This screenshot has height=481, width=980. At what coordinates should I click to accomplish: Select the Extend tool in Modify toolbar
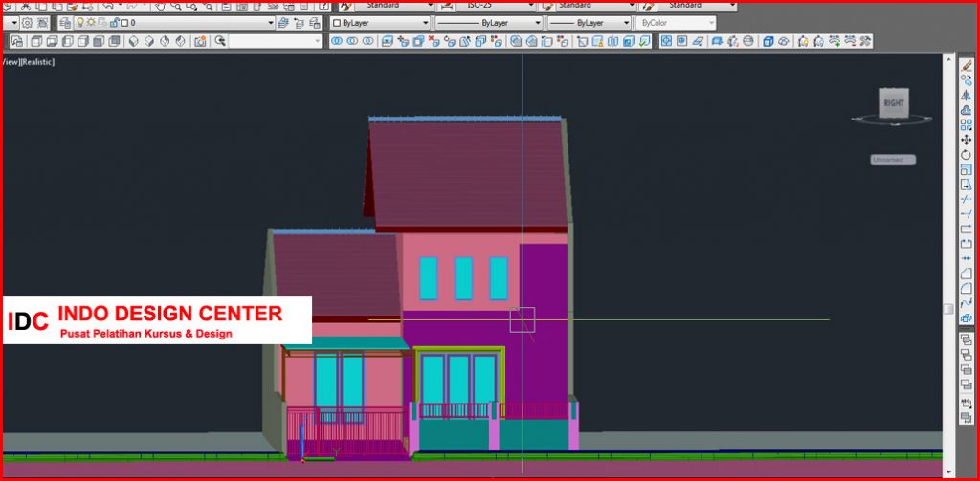(x=967, y=214)
